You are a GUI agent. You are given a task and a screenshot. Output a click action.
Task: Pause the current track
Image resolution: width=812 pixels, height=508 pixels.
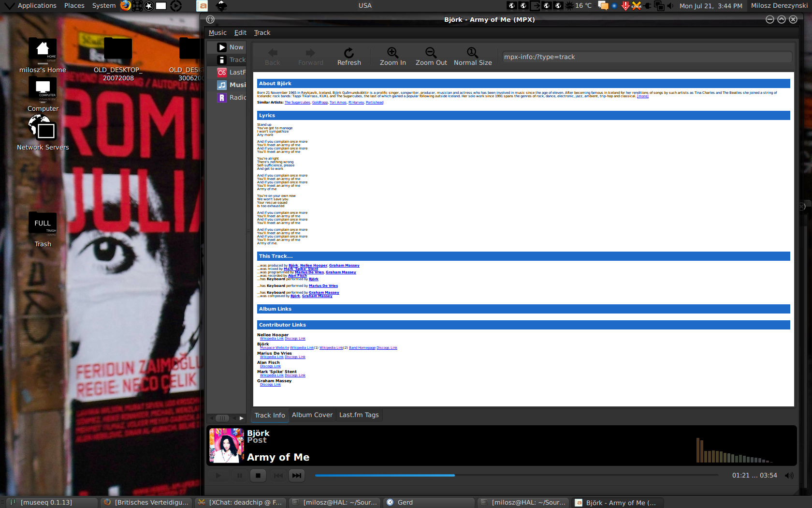[239, 476]
